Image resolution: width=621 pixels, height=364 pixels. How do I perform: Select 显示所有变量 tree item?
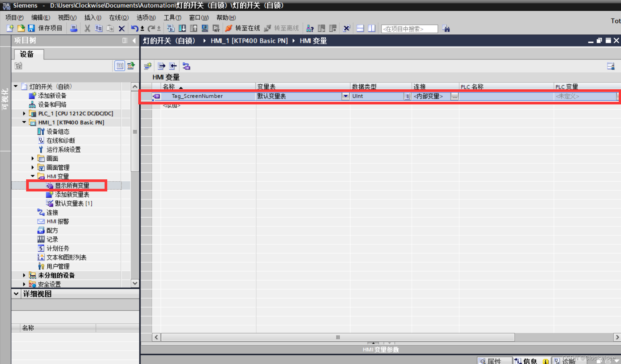click(x=68, y=185)
